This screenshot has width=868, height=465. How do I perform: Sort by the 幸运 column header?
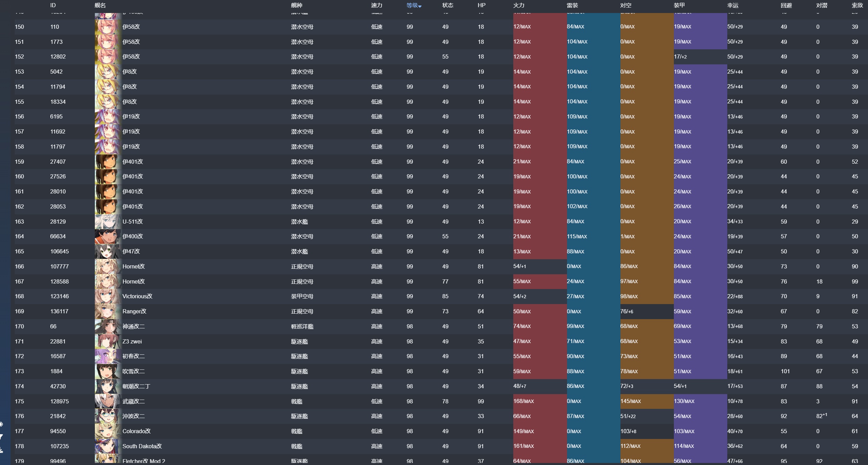(732, 5)
